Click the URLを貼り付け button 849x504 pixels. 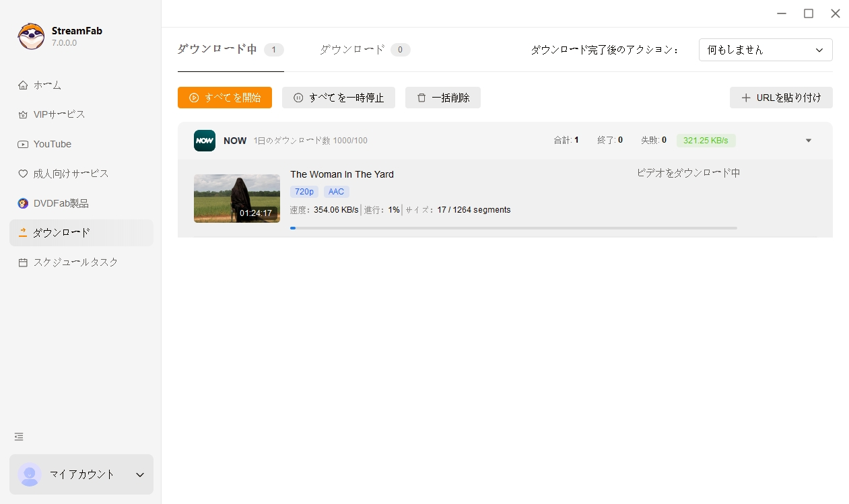tap(781, 98)
